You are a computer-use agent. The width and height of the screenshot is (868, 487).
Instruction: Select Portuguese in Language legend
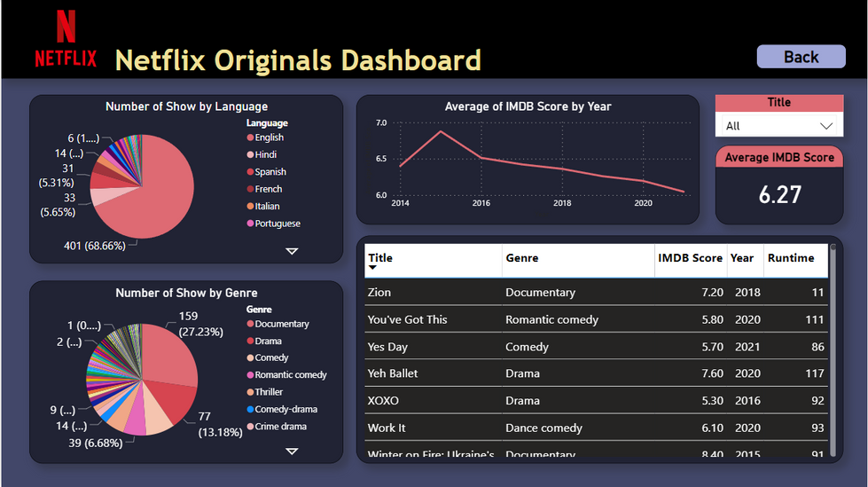[x=273, y=224]
